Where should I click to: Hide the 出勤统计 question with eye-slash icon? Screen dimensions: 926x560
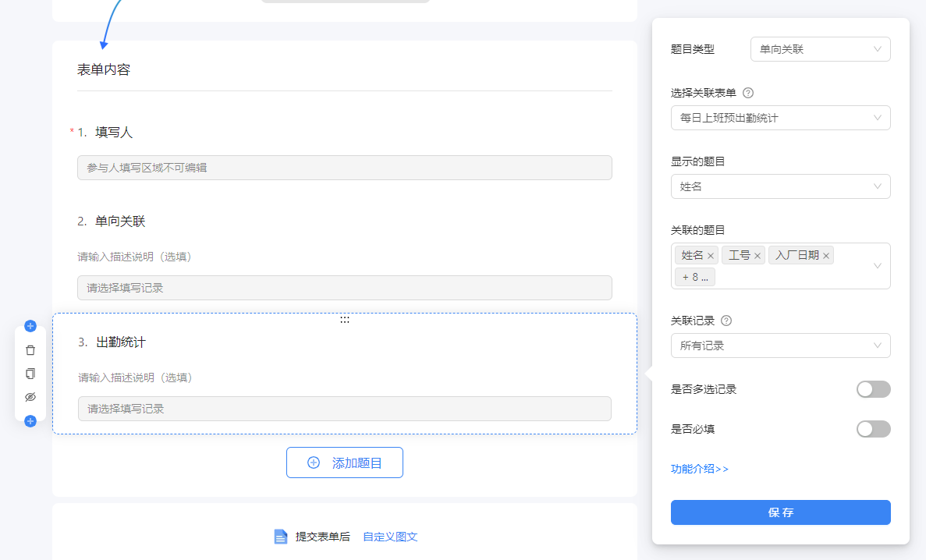[x=30, y=397]
